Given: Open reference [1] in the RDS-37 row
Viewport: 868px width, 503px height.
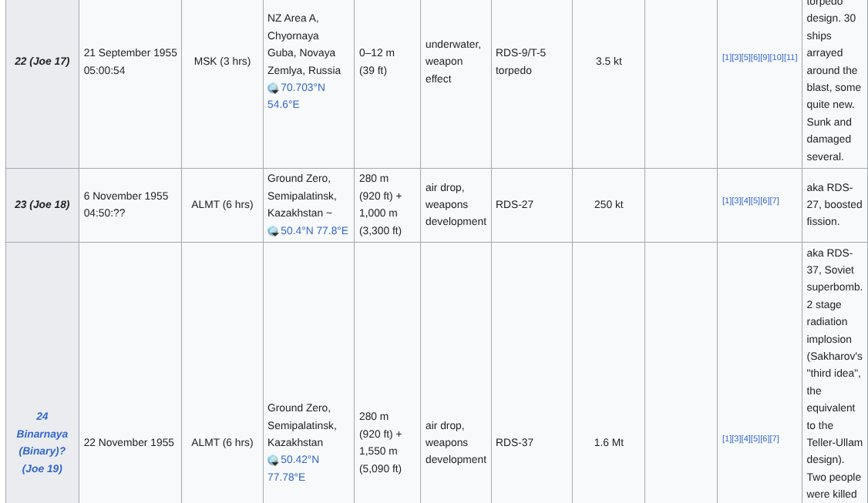Looking at the screenshot, I should (727, 439).
